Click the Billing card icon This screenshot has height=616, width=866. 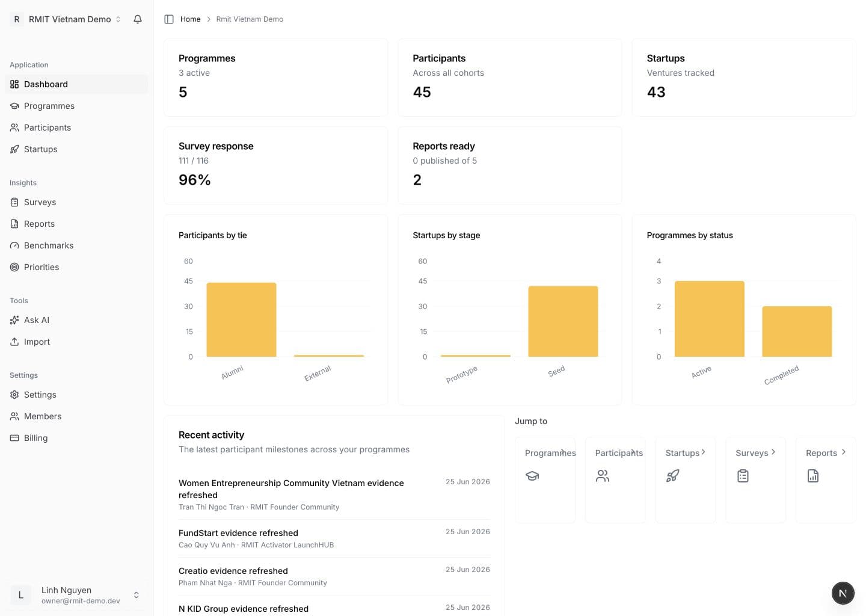click(x=14, y=438)
